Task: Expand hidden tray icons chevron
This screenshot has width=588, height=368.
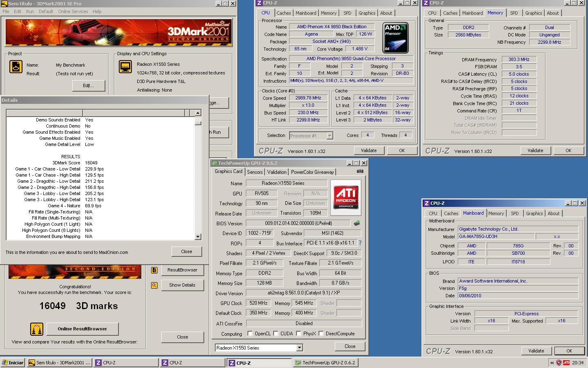Action: [552, 363]
